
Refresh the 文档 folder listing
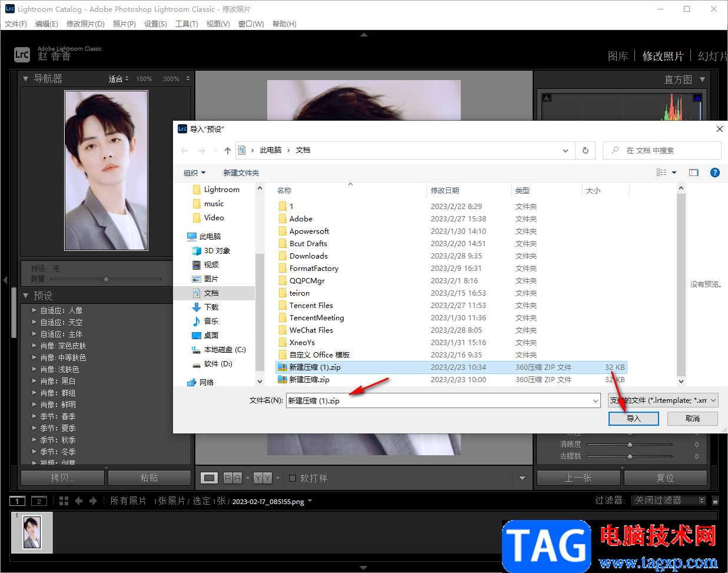tap(585, 151)
